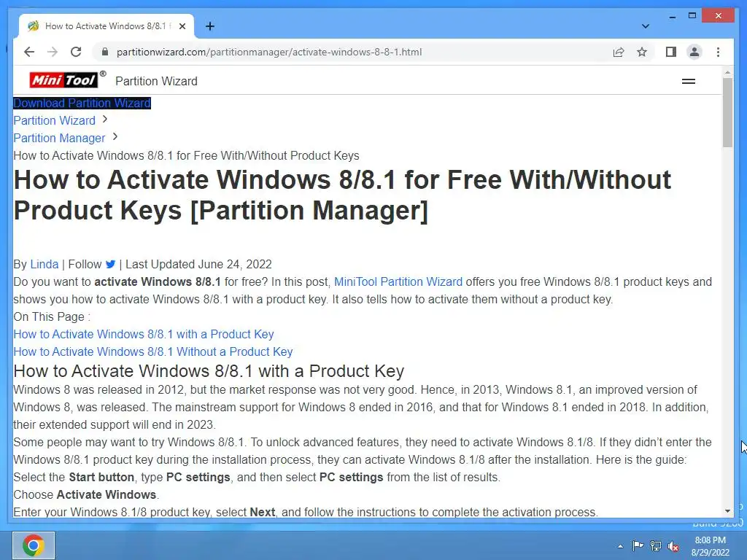The height and width of the screenshot is (560, 747).
Task: Click the 'Last Updated June 24, 2022' text
Action: (x=198, y=264)
